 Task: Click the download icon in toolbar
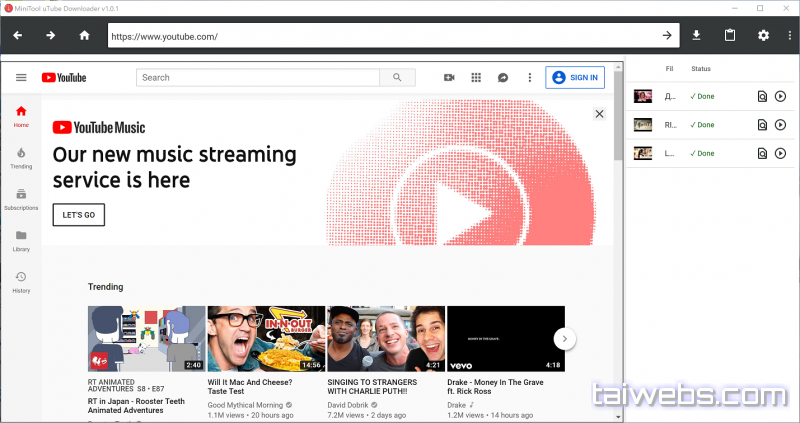click(x=697, y=36)
